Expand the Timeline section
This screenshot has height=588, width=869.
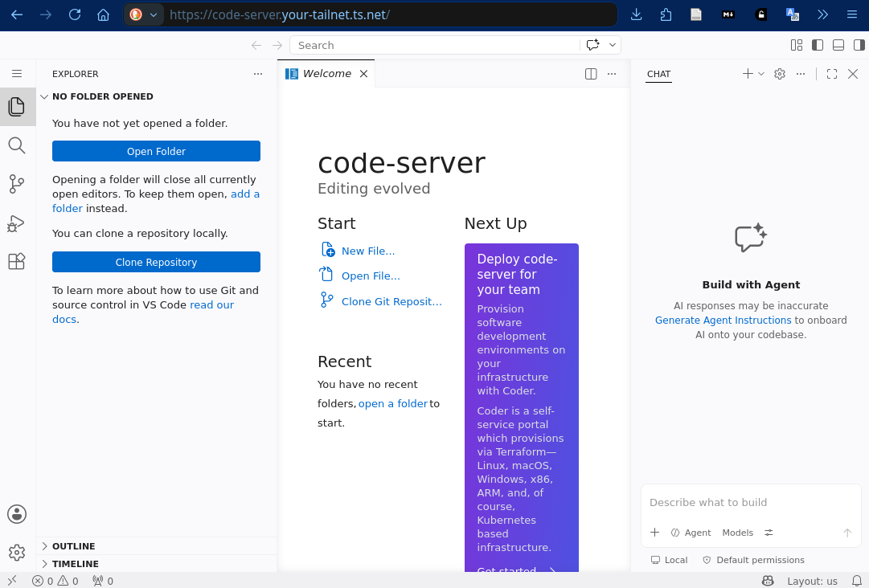156,564
